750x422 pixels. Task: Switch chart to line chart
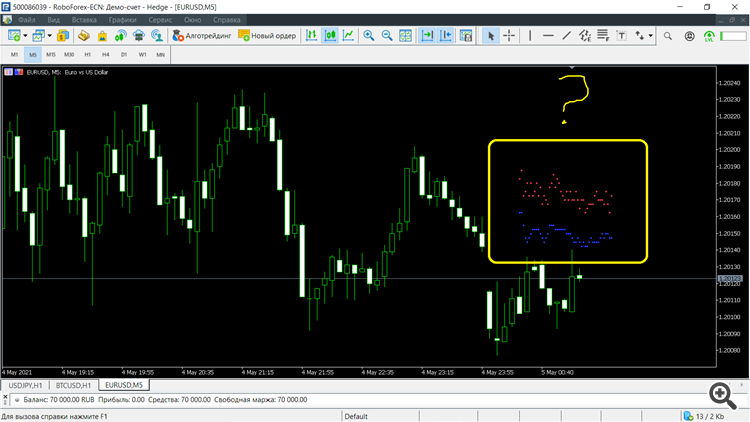coord(349,35)
